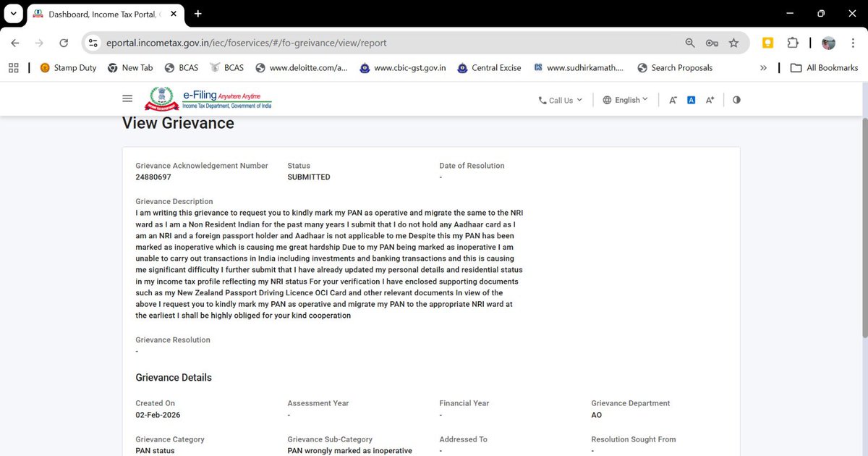Viewport: 868px width, 456px height.
Task: Bookmark this page with star icon
Action: click(x=733, y=43)
